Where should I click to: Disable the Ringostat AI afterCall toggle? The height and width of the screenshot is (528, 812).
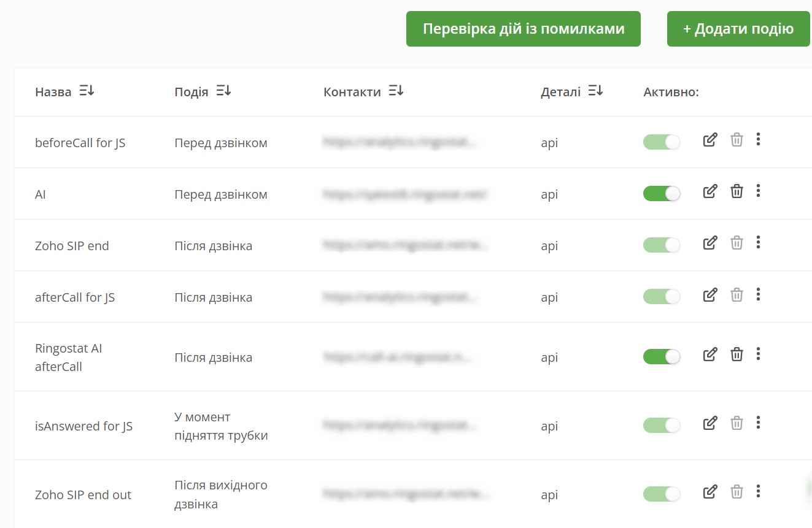point(662,357)
